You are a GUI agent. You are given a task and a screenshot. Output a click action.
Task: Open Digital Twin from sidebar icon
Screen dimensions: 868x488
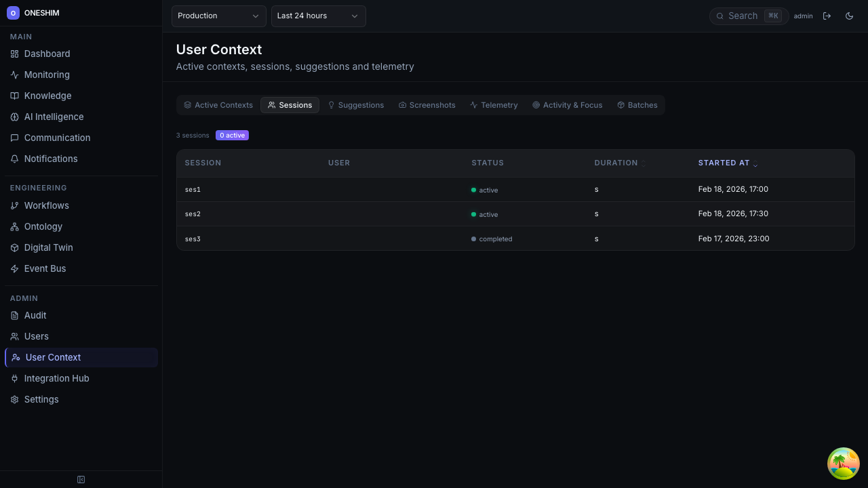point(14,247)
